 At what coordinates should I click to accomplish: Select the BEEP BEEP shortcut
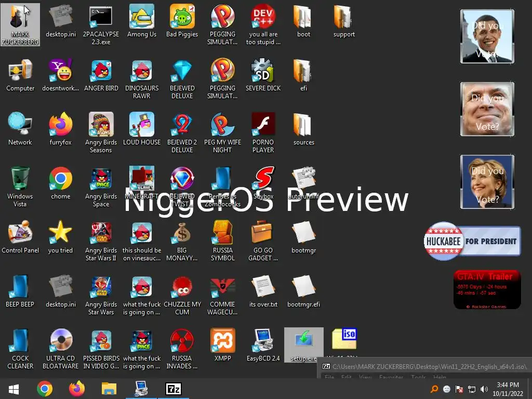(20, 291)
